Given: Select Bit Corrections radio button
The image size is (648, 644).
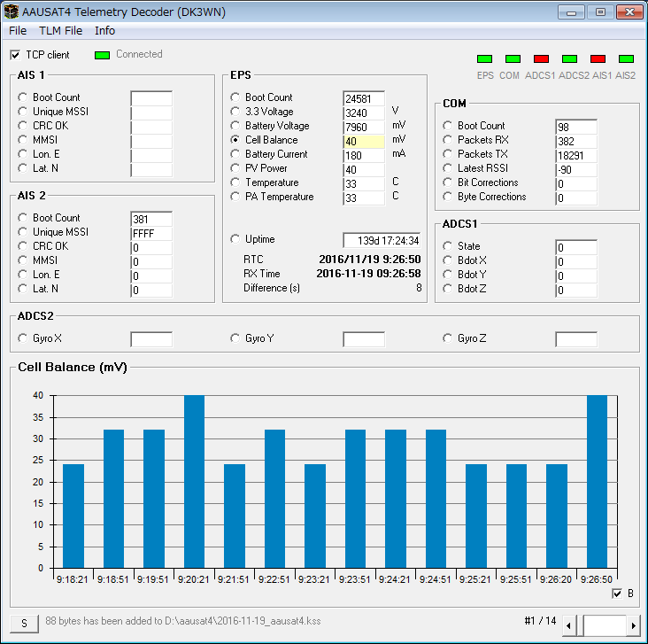Looking at the screenshot, I should (448, 182).
